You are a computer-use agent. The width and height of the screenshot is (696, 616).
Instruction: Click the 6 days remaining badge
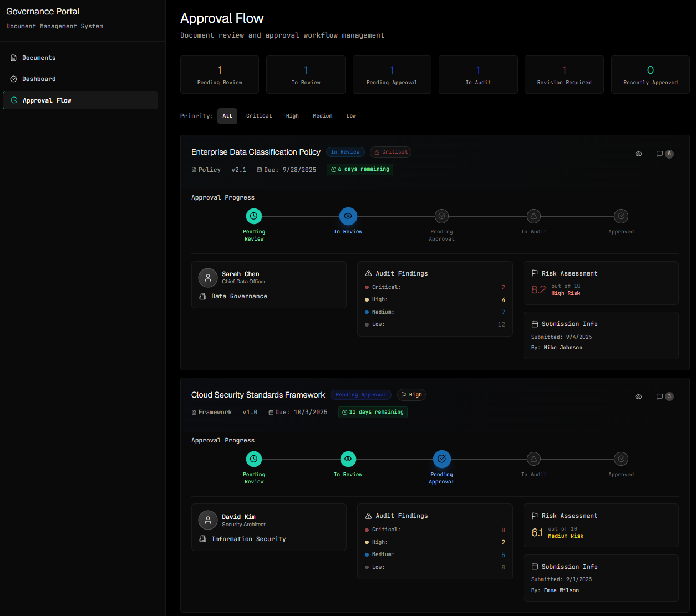tap(360, 169)
